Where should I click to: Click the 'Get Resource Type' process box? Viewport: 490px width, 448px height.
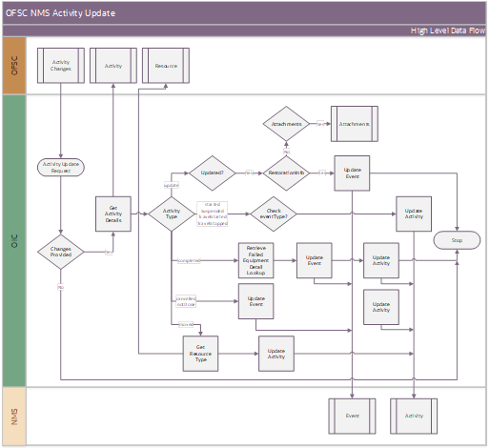click(200, 354)
